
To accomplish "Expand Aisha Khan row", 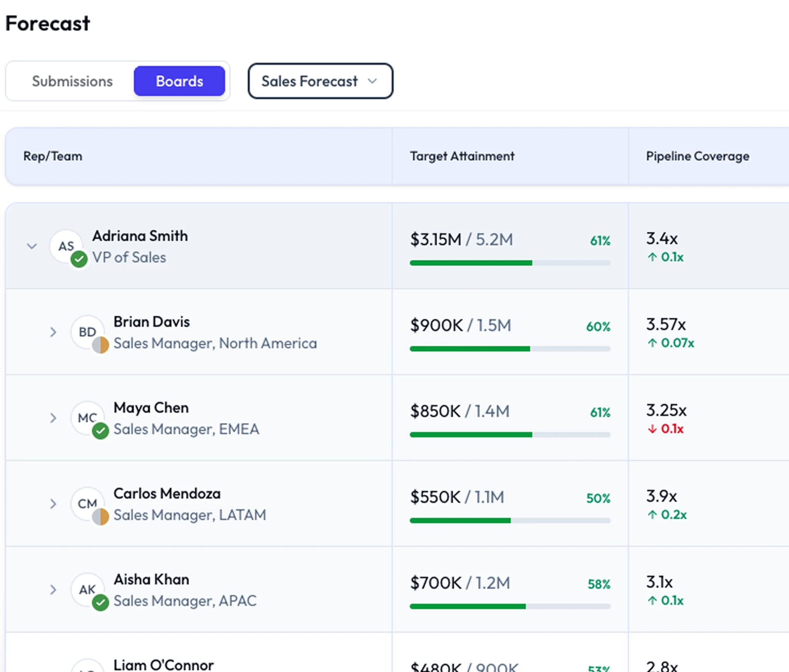I will click(x=53, y=590).
